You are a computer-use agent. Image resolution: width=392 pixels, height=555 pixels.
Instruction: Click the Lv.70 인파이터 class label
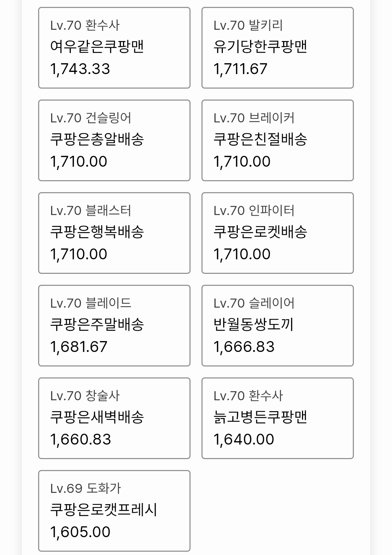point(254,211)
